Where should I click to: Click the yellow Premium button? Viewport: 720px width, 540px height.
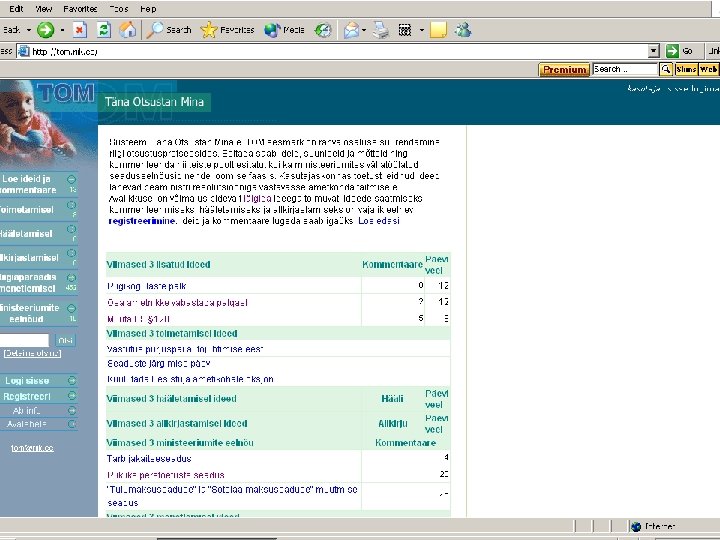[x=564, y=69]
